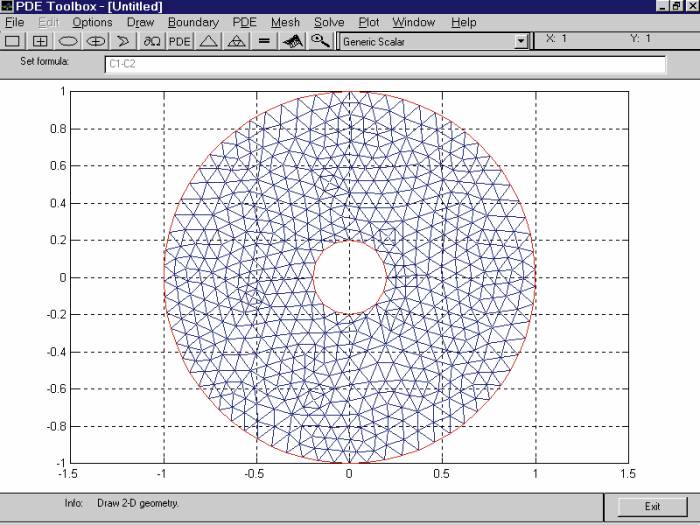Open the Plot menu

click(369, 22)
